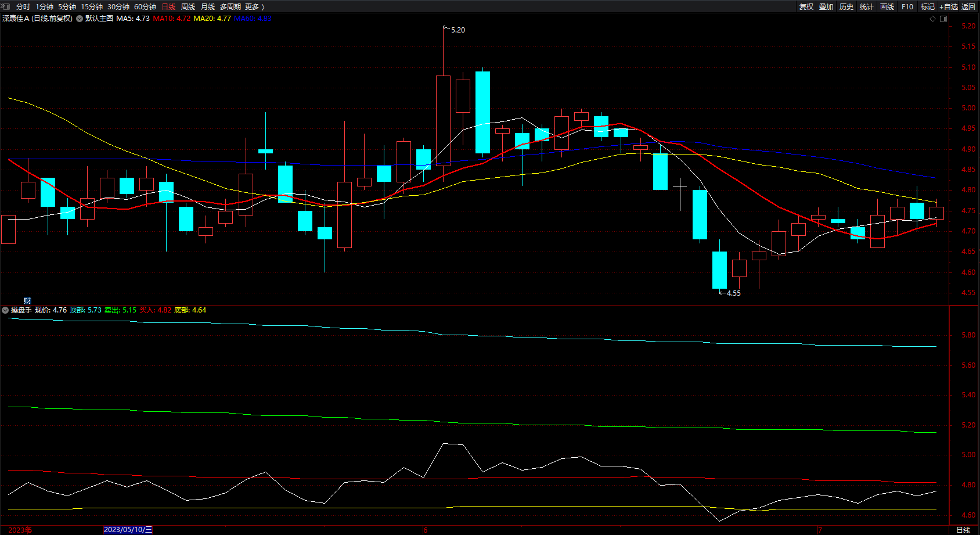Click the 卖出: 5.15 value
The image size is (980, 535).
121,310
